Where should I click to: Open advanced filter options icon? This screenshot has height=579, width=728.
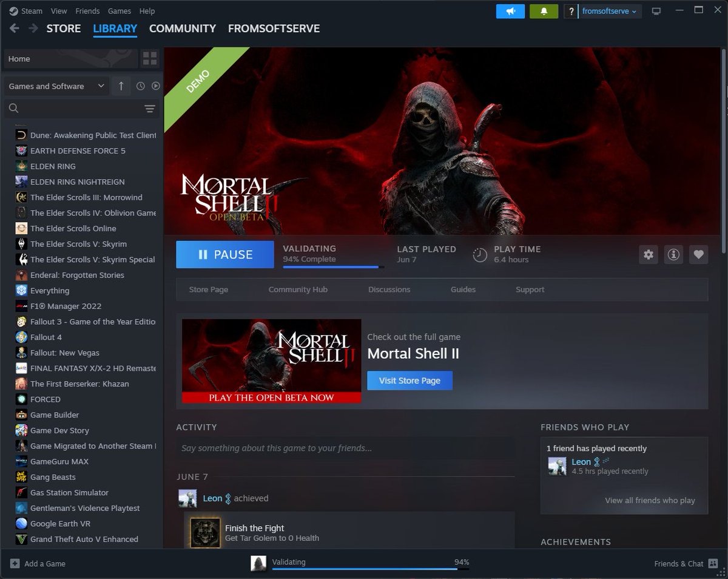tap(150, 109)
